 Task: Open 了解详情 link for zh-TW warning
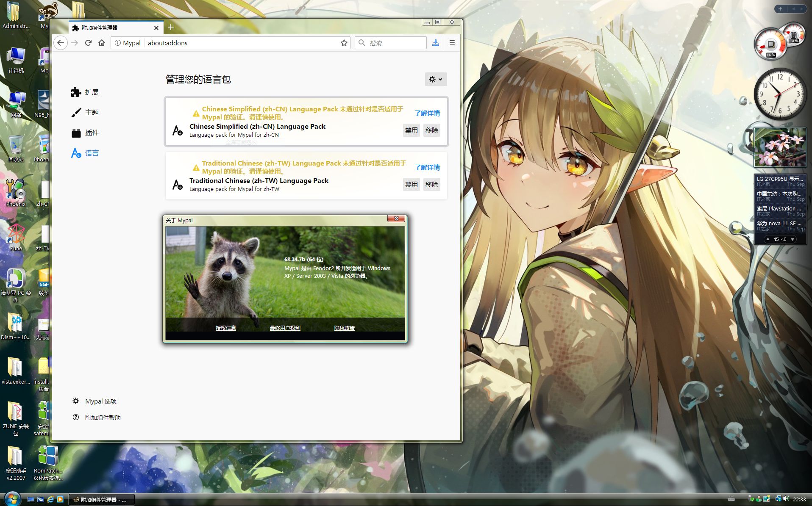(x=427, y=167)
